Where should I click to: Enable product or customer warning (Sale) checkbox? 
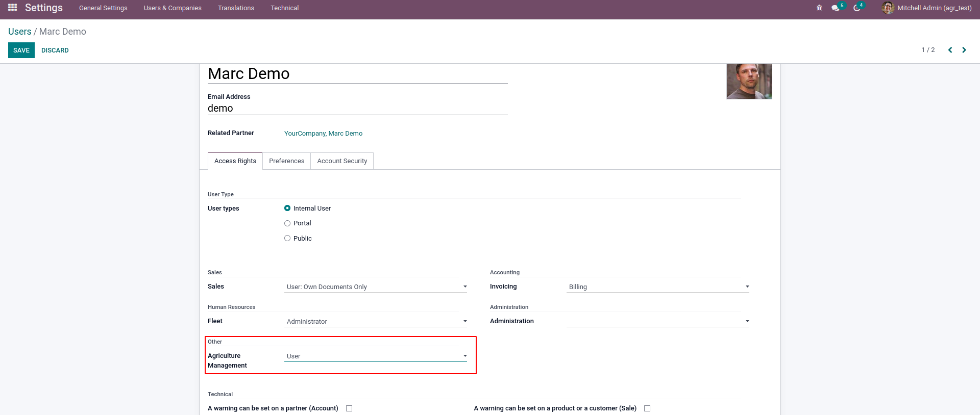pos(647,408)
